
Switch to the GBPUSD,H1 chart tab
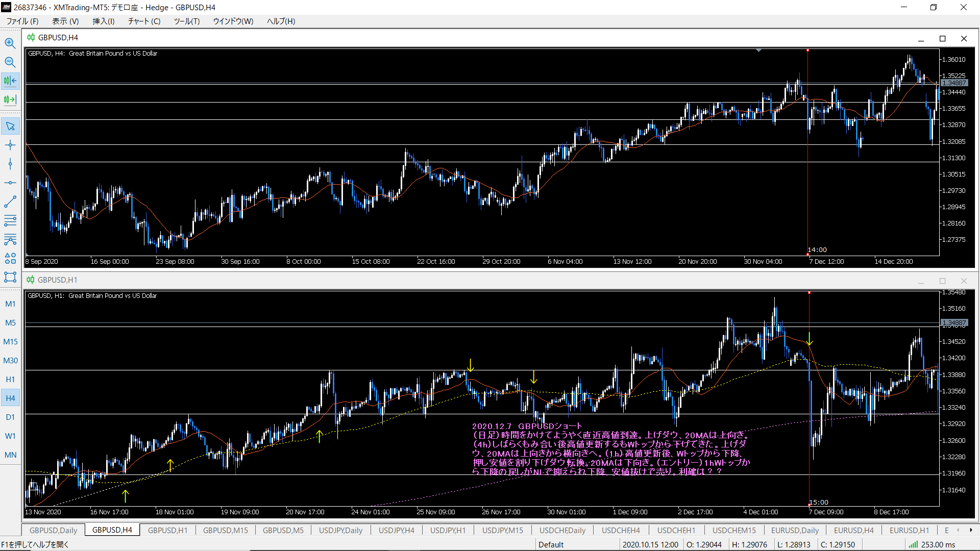[x=167, y=530]
